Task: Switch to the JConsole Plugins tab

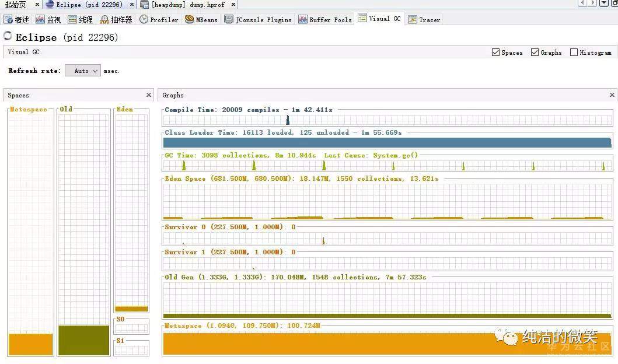Action: tap(258, 19)
